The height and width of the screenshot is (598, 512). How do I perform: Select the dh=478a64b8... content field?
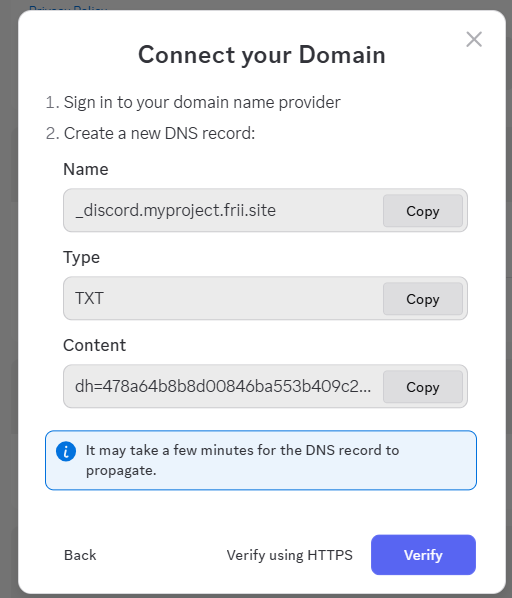223,386
